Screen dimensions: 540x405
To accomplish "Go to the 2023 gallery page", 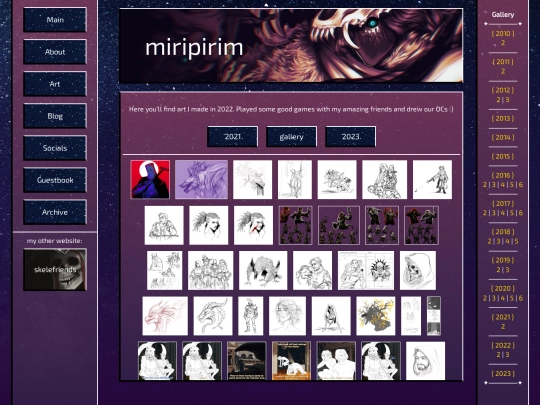I will (351, 136).
